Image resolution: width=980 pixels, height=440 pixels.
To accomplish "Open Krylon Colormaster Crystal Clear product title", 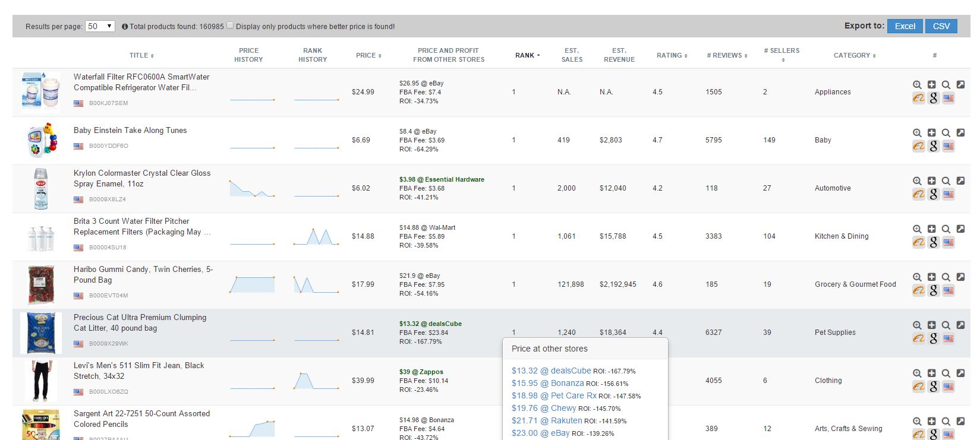I will 142,178.
